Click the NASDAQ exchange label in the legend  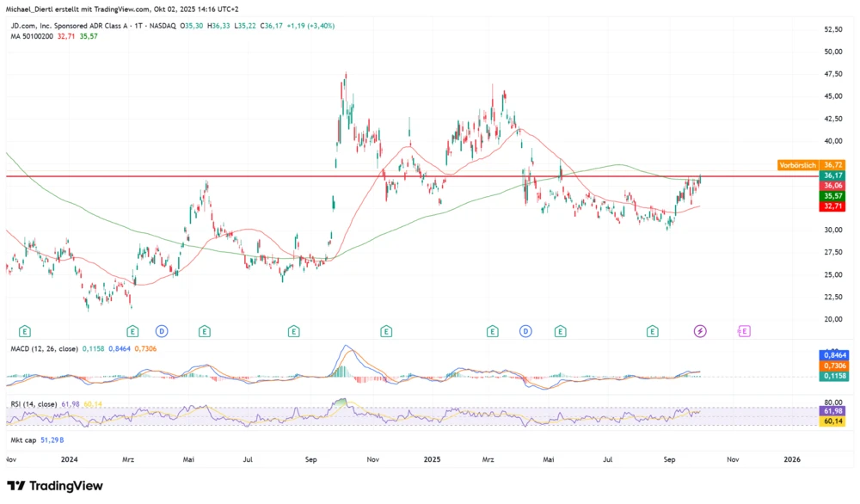pyautogui.click(x=163, y=26)
